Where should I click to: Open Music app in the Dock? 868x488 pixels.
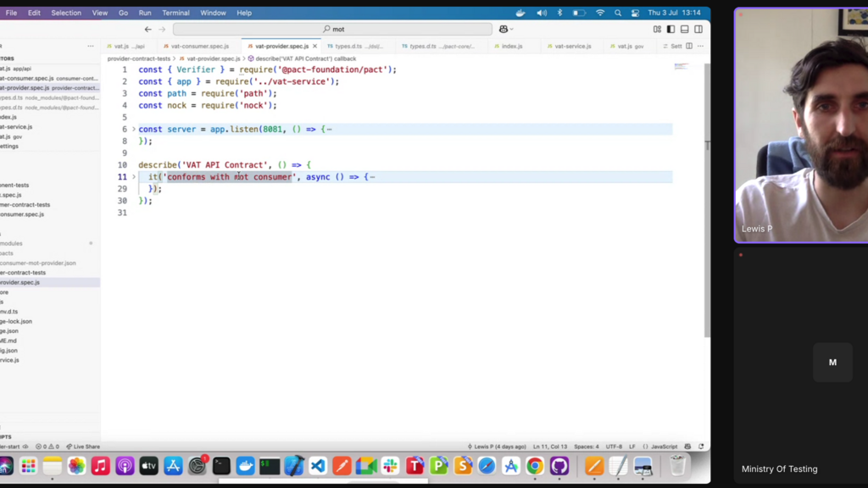(x=101, y=466)
